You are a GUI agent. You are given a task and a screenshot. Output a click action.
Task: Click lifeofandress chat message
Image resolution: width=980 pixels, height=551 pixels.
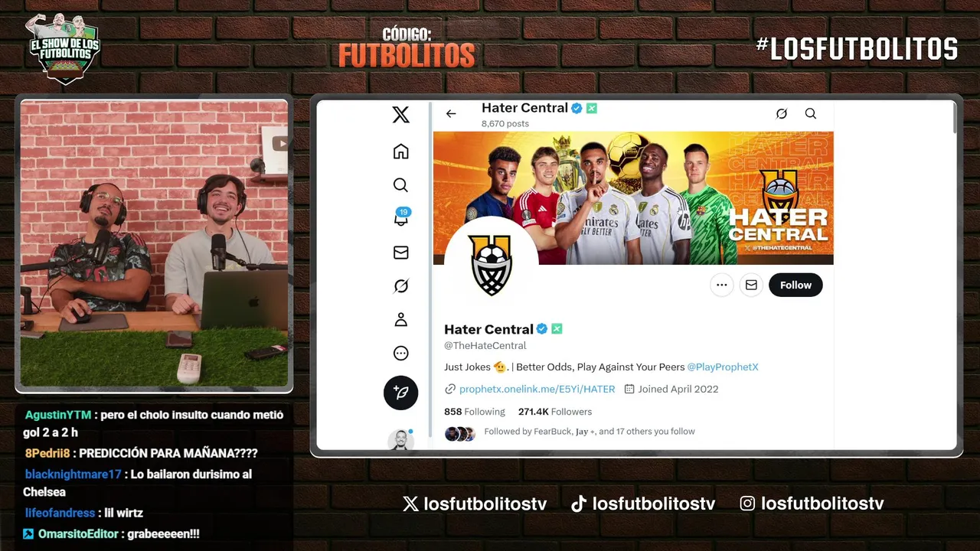point(84,513)
